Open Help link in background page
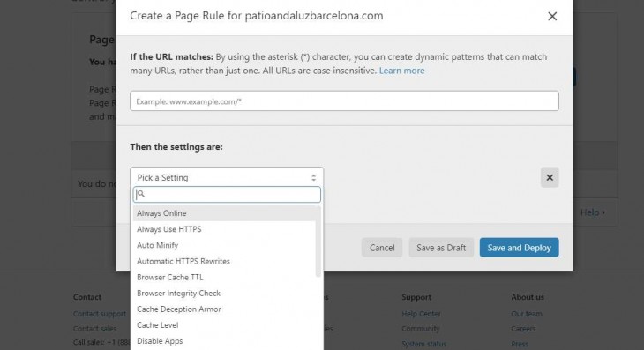The width and height of the screenshot is (644, 350). pyautogui.click(x=592, y=212)
